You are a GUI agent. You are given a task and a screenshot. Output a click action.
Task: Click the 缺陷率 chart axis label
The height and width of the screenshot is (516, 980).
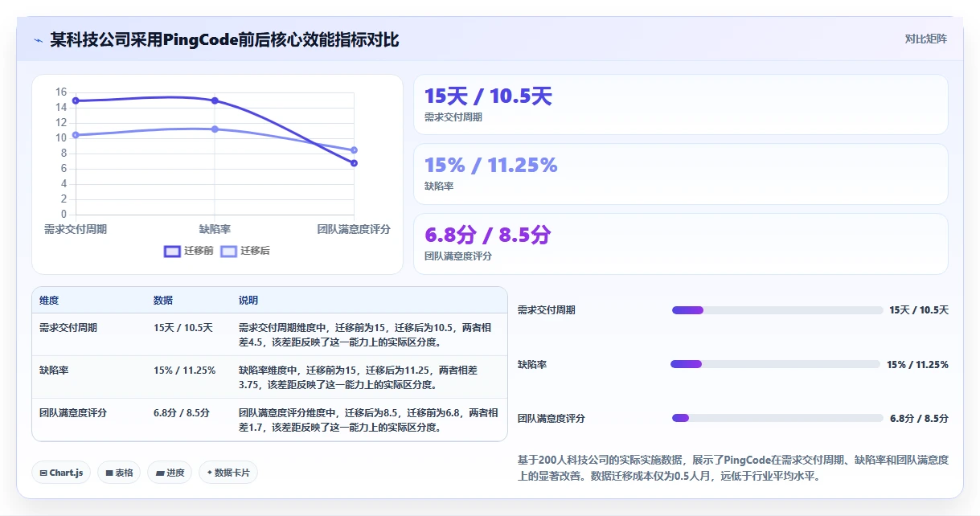[215, 229]
